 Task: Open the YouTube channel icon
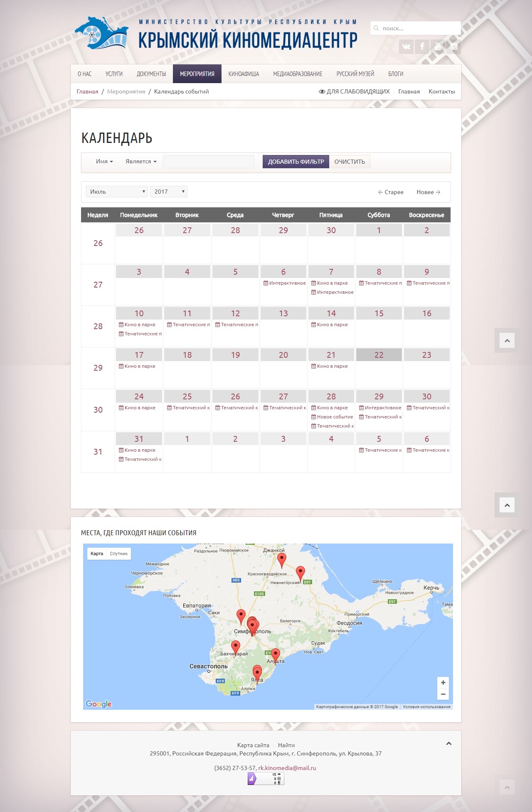[438, 47]
